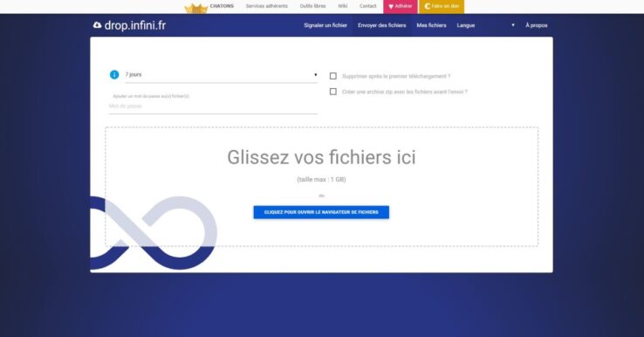Select Envoyer des fichiers menu item
The image size is (644, 337).
(x=381, y=25)
